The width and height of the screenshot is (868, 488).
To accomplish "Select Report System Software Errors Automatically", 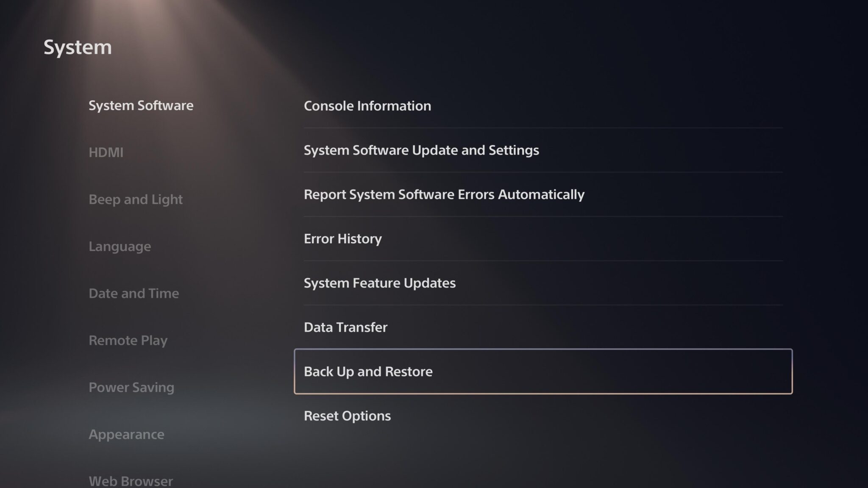I will tap(444, 194).
